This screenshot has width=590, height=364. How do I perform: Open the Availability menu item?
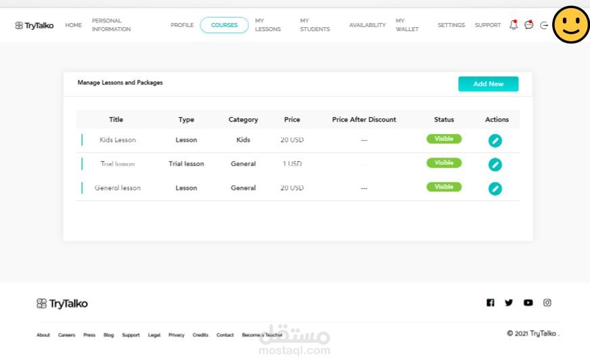pos(367,25)
